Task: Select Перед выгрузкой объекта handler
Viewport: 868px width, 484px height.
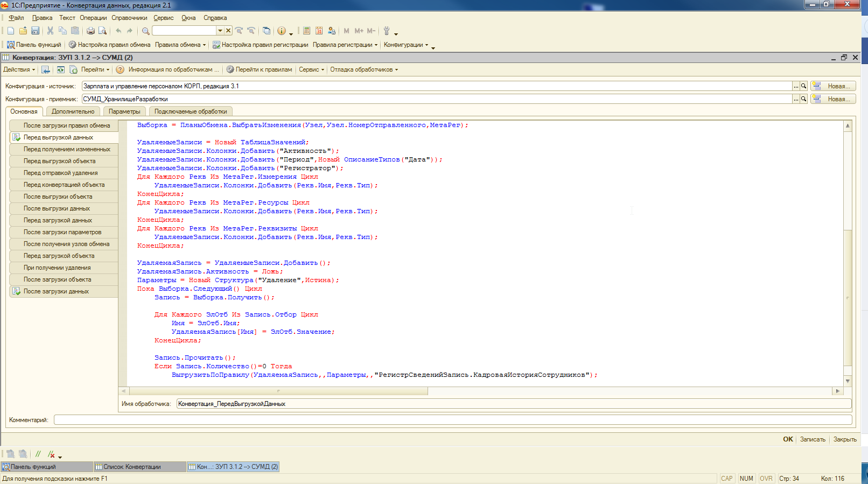Action: [64, 161]
